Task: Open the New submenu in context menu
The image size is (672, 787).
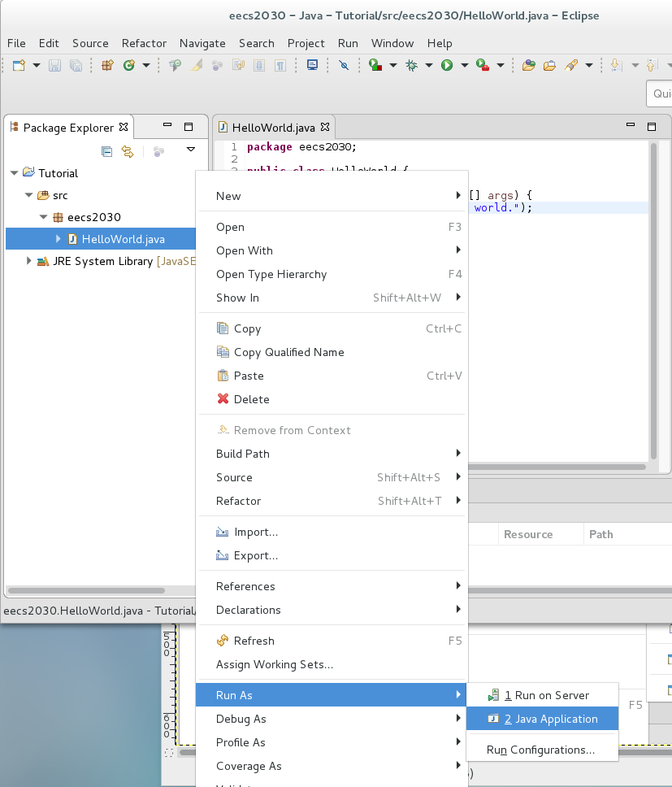Action: [x=332, y=196]
